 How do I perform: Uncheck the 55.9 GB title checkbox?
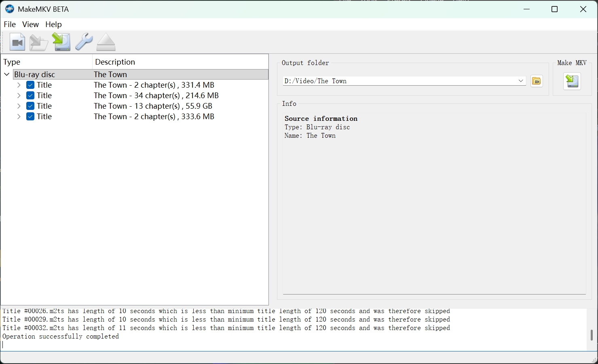tap(30, 106)
